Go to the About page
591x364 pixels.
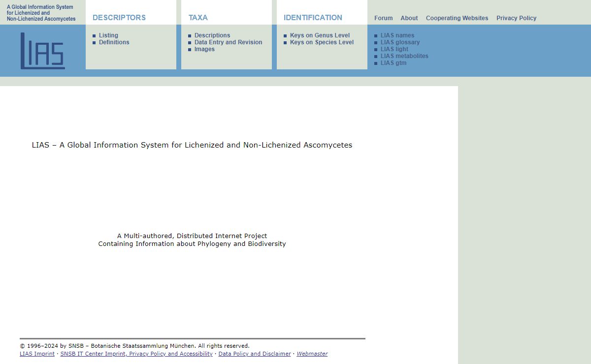click(409, 18)
